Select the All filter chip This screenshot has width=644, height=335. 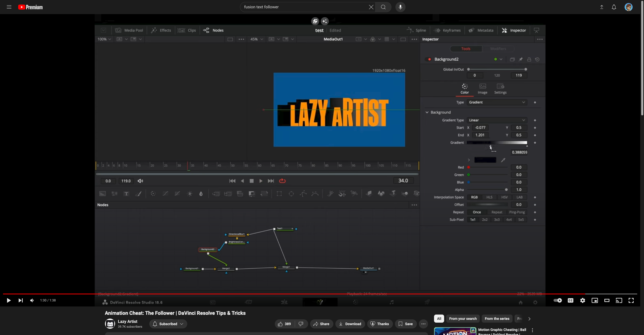[x=439, y=319]
